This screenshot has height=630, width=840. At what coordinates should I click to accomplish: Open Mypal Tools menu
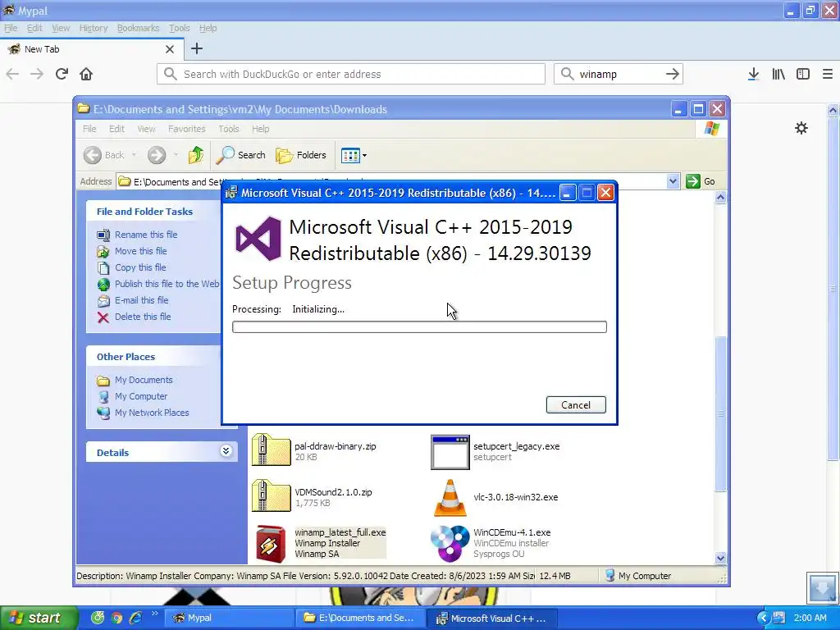pyautogui.click(x=180, y=28)
